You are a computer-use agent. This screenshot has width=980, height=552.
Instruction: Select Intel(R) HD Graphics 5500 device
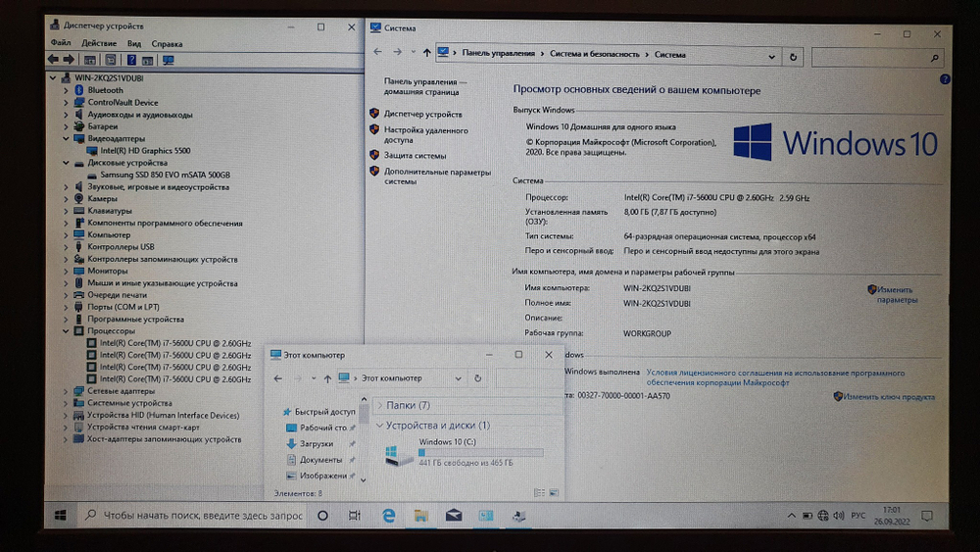click(x=145, y=151)
